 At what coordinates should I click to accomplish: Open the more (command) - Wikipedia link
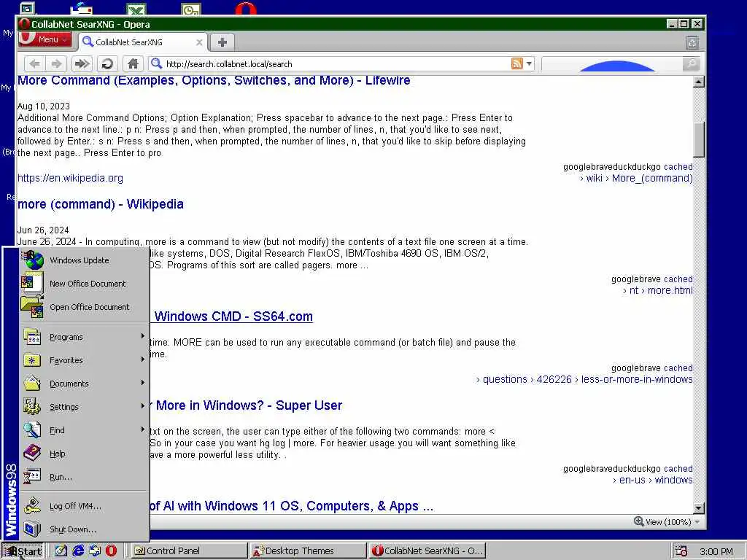[101, 204]
